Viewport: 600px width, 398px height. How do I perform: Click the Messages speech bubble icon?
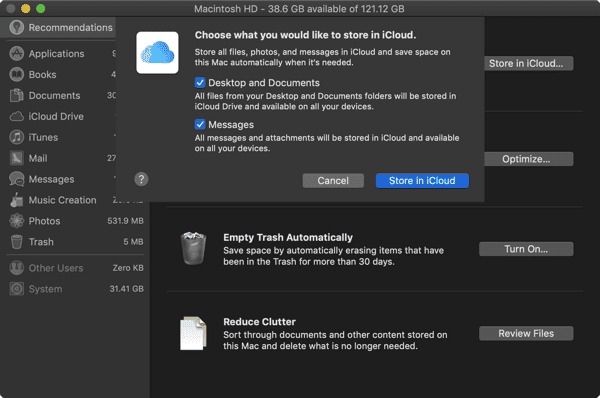16,179
